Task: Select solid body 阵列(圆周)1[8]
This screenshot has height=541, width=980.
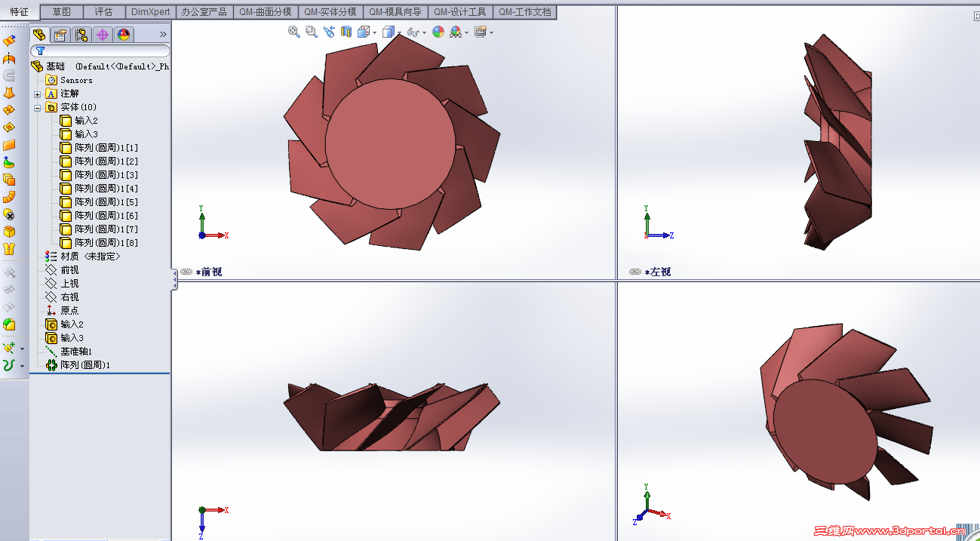Action: (x=106, y=243)
